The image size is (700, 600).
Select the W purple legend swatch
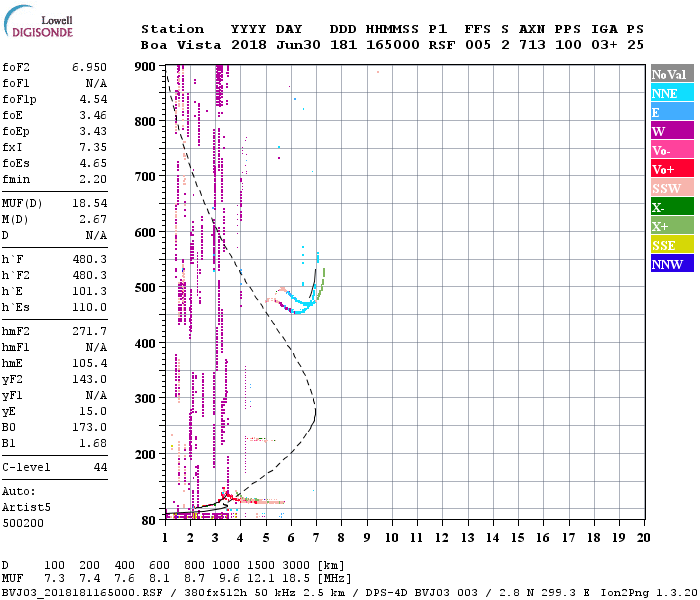pyautogui.click(x=672, y=130)
